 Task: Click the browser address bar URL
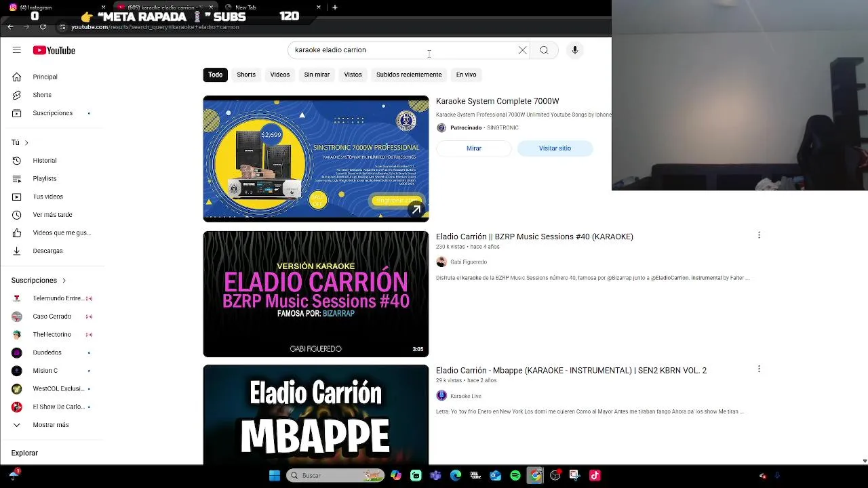(x=155, y=27)
